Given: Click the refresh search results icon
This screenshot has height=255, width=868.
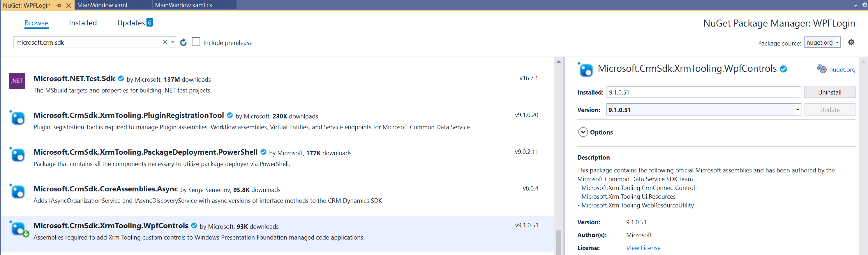Looking at the screenshot, I should point(183,43).
